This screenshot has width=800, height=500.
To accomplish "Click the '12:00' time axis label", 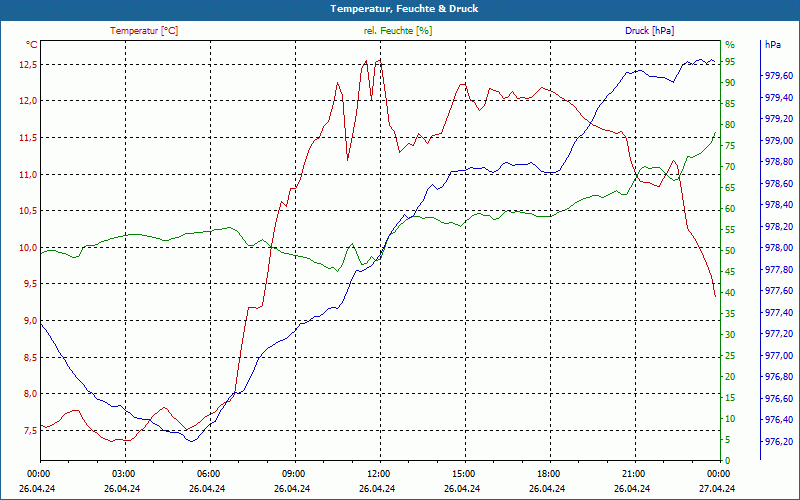I will [377, 473].
